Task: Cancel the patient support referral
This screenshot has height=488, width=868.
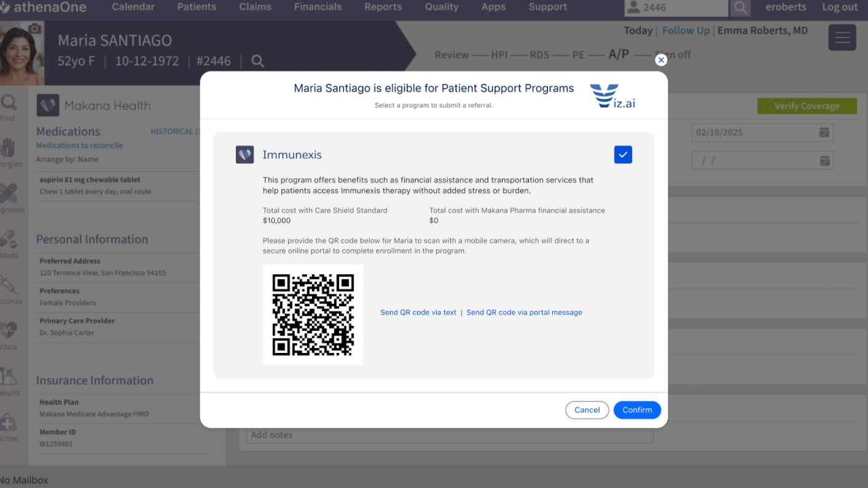Action: coord(587,410)
